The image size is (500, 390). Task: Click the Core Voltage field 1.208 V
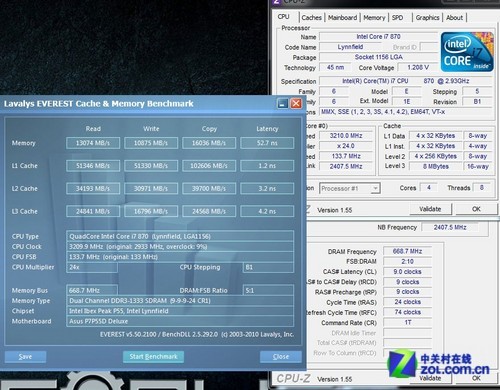[x=418, y=68]
